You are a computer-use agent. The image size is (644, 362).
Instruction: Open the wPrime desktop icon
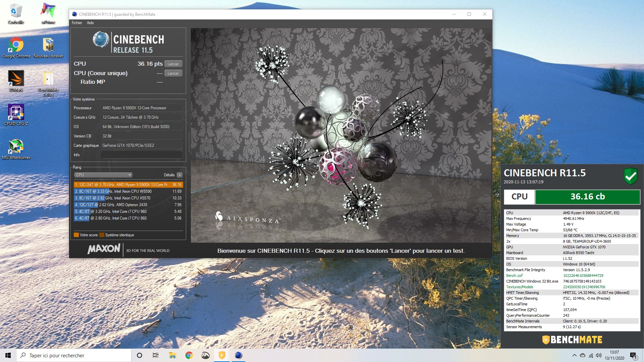point(48,13)
